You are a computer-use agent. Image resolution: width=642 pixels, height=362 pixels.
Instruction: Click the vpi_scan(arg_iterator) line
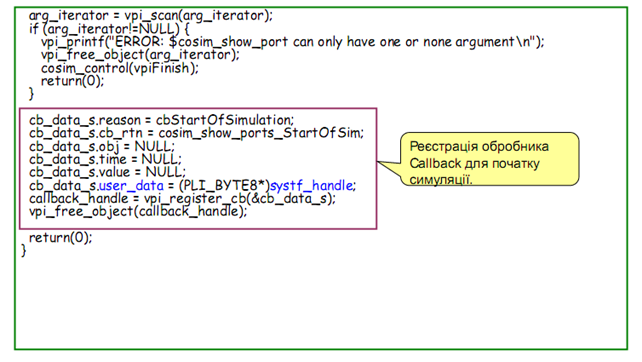(x=151, y=16)
